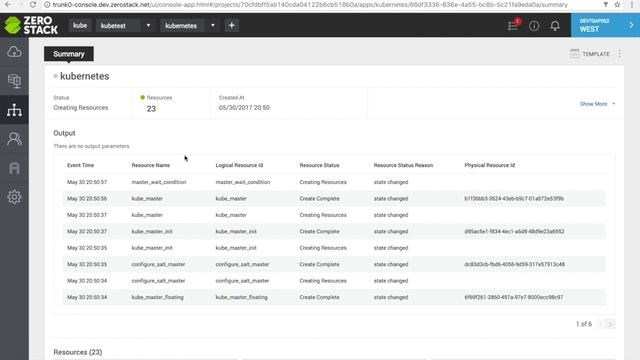Sort by Resource Name column header
Viewport: 640px width, 360px height.
pos(151,165)
